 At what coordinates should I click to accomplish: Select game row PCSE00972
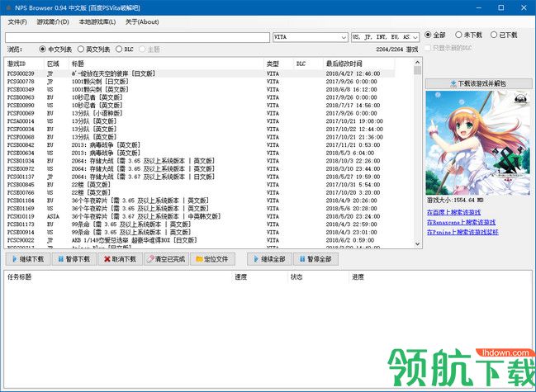coord(200,168)
